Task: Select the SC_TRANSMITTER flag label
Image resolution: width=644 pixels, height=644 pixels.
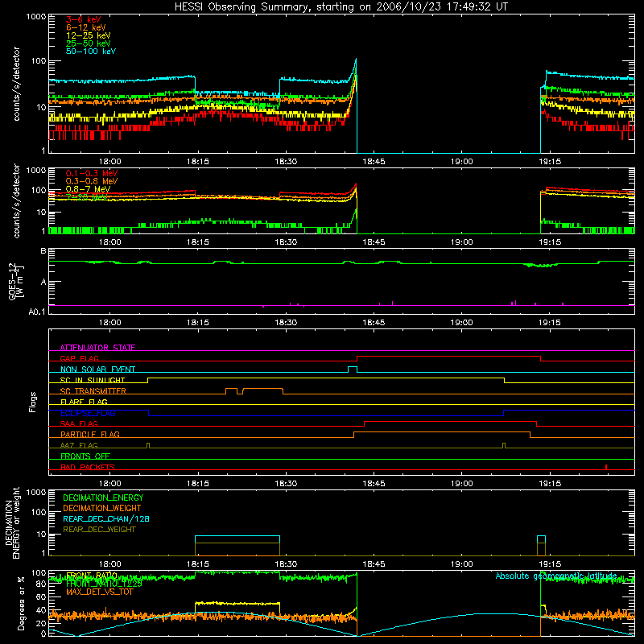Action: tap(93, 390)
